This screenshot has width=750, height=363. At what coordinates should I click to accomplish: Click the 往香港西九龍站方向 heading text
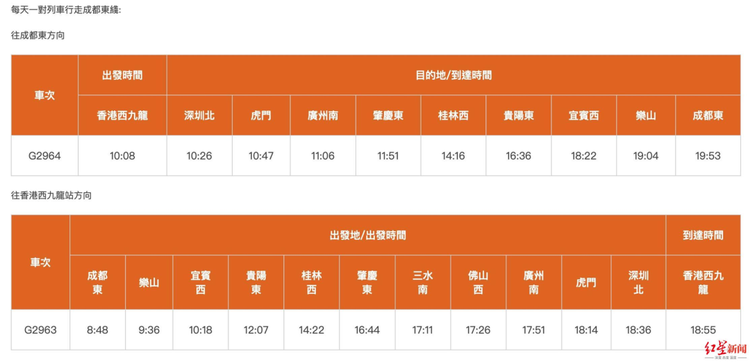pyautogui.click(x=51, y=196)
